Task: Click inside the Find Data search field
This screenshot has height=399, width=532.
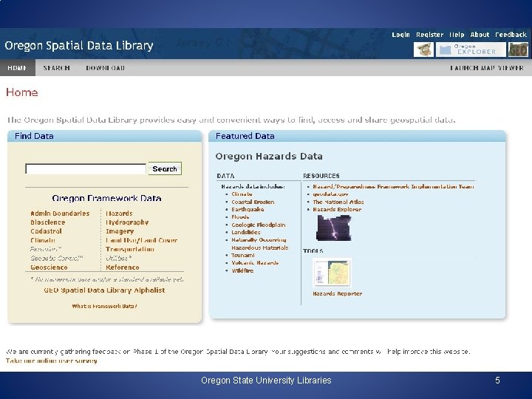Action: coord(86,168)
